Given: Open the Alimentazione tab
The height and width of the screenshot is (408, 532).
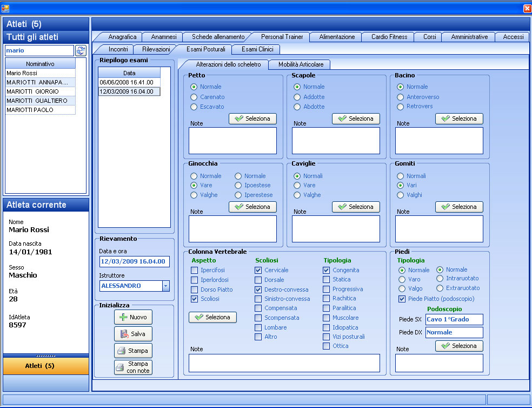Looking at the screenshot, I should coord(337,37).
